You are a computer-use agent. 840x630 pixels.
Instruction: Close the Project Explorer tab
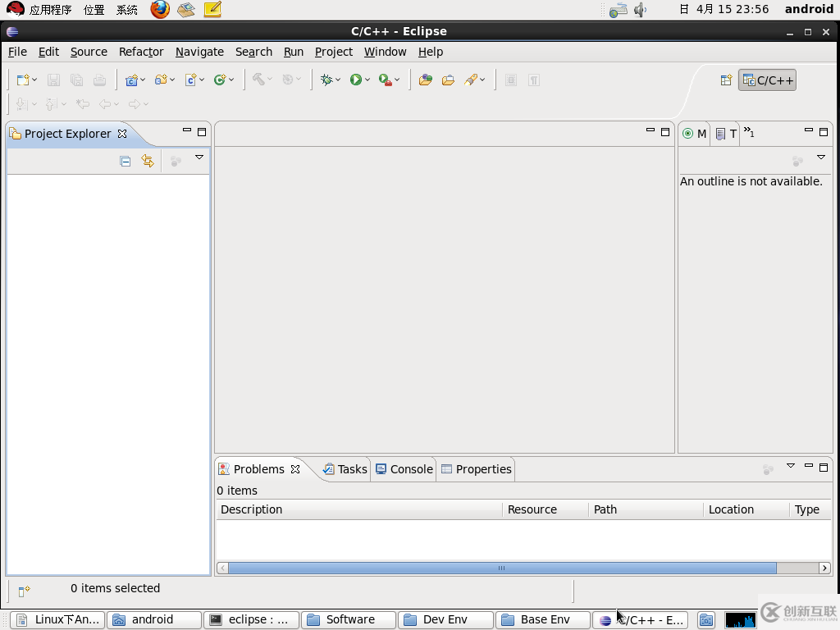pos(122,134)
